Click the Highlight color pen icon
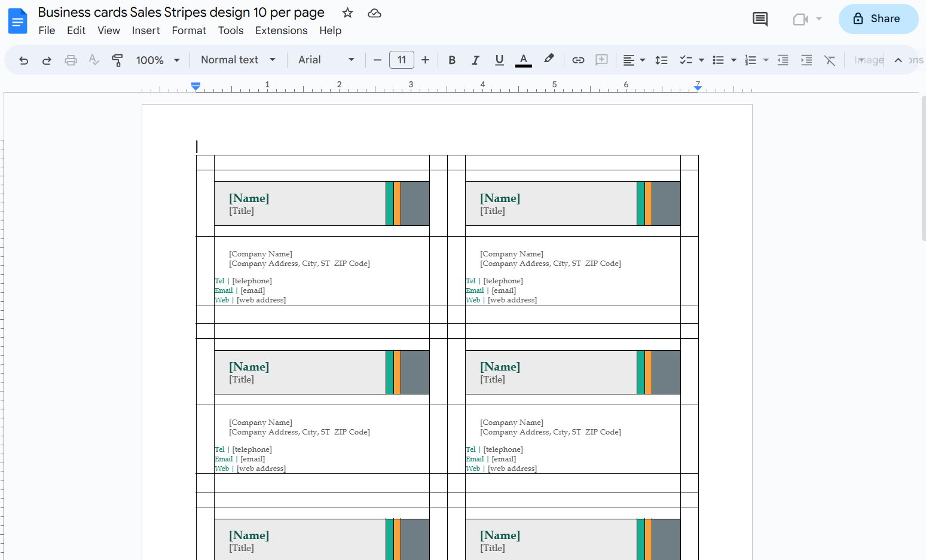 (x=549, y=59)
